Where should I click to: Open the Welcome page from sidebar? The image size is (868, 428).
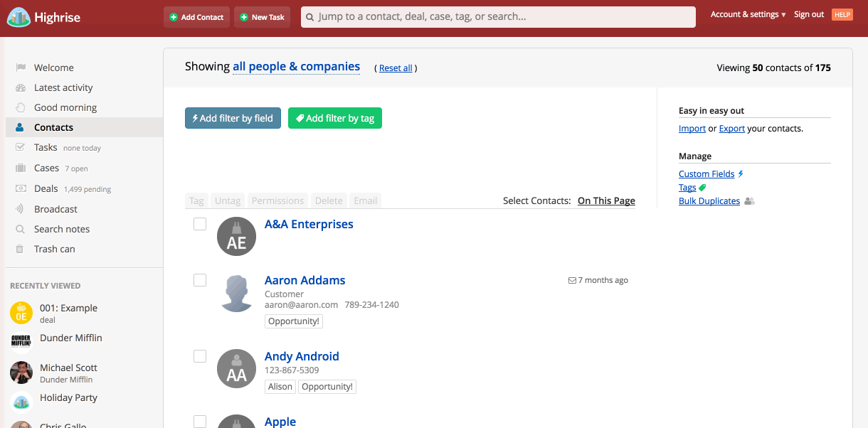coord(54,68)
